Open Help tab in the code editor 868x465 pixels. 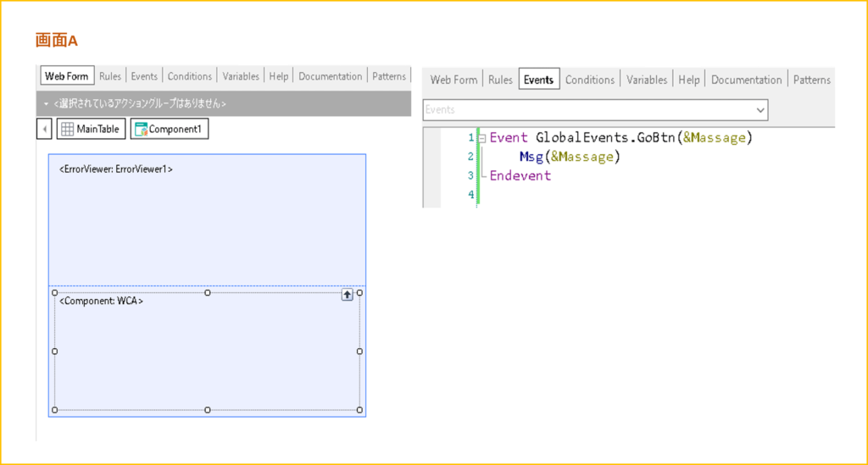pos(689,80)
